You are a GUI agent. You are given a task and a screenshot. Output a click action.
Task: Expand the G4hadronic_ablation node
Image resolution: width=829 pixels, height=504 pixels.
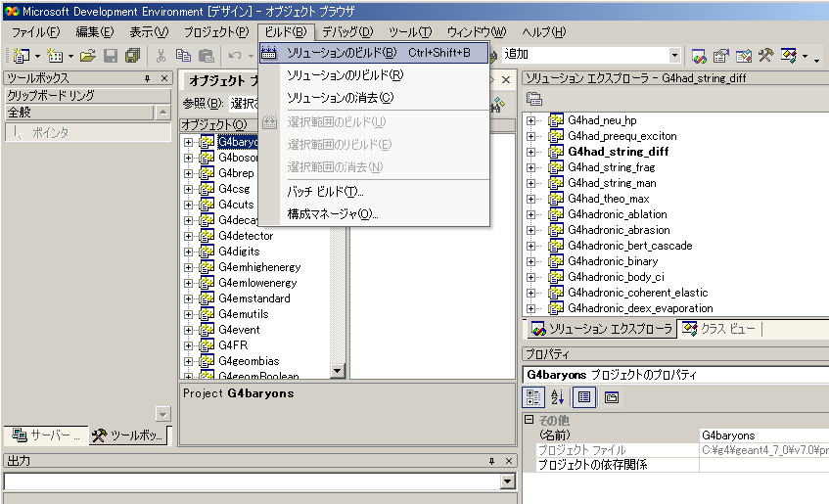[530, 214]
